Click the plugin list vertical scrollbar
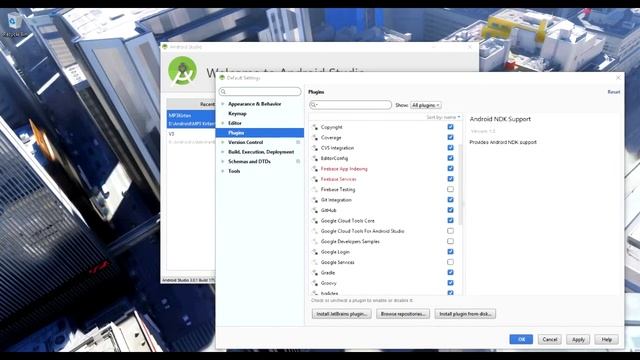The width and height of the screenshot is (640, 360). tap(461, 184)
